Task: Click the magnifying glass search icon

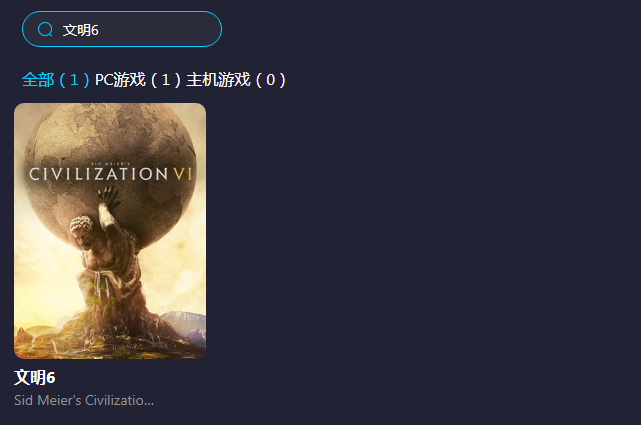Action: 45,29
